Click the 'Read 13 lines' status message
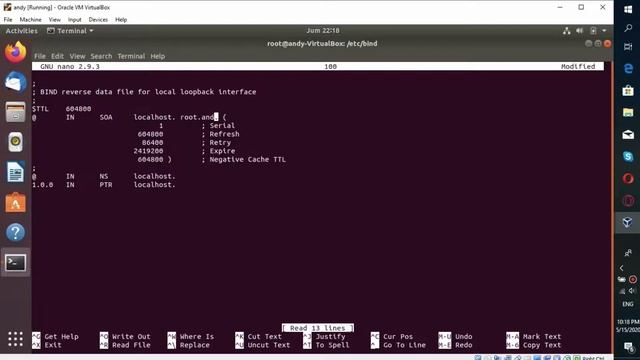The width and height of the screenshot is (640, 360). point(318,328)
